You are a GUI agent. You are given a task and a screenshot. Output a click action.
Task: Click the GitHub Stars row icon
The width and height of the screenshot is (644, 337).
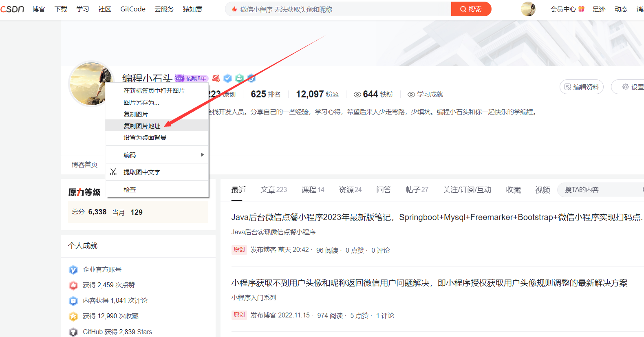73,332
